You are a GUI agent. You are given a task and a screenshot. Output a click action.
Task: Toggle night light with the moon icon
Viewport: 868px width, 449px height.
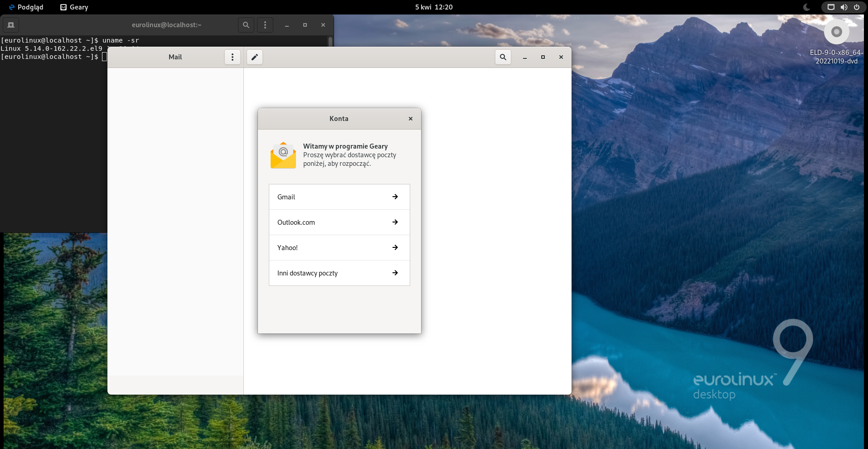click(806, 7)
